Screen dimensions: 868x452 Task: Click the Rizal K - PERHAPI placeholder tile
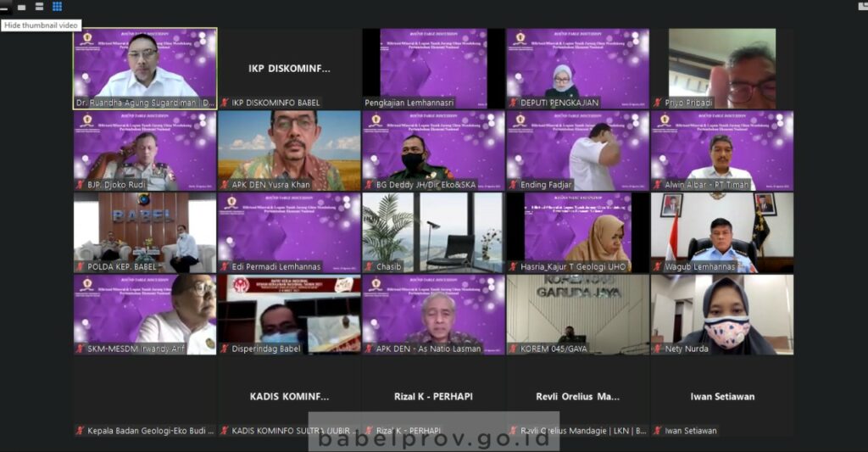(x=433, y=396)
